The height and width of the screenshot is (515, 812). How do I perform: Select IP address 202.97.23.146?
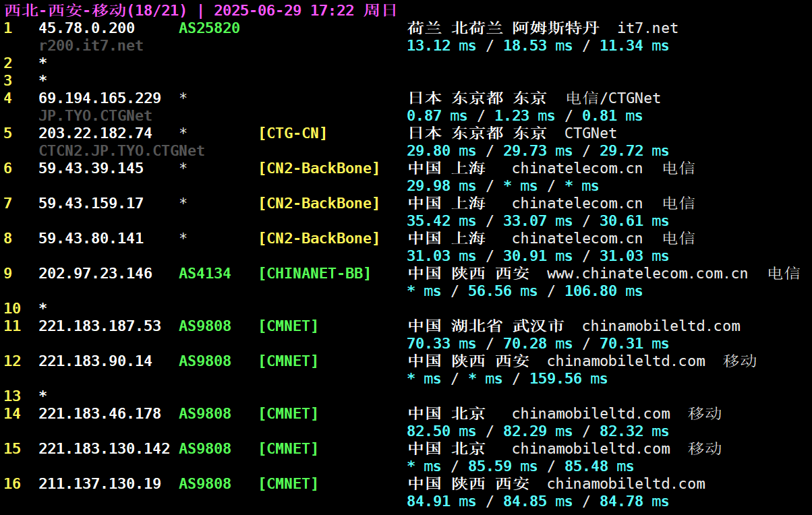click(x=95, y=273)
